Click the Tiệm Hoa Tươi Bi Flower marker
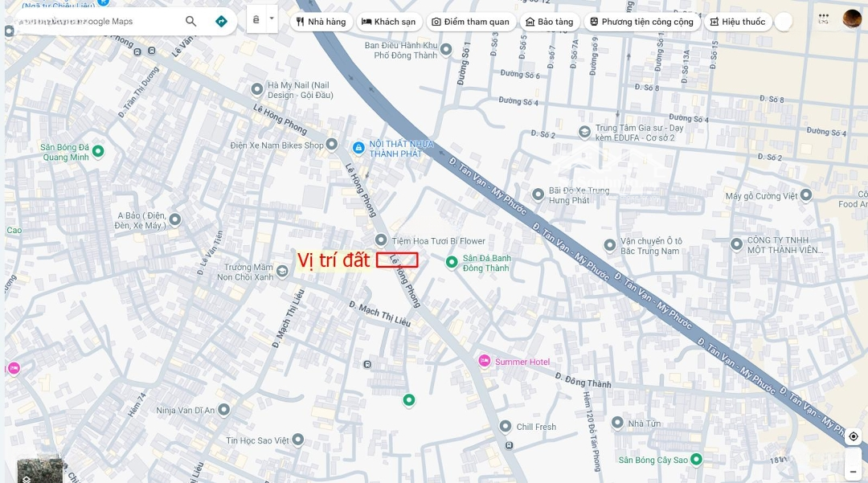The height and width of the screenshot is (483, 868). point(381,240)
